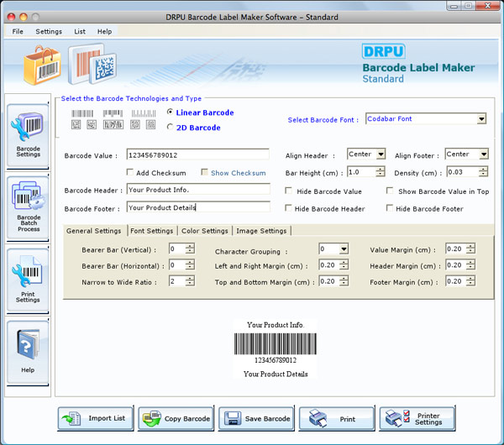Screen dimensions: 504x445
Task: Click the Save Barcode button
Action: 256,419
